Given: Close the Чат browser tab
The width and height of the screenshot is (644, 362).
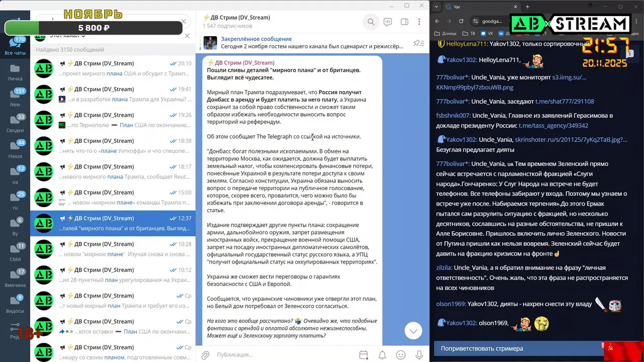Looking at the screenshot, I should 516,7.
